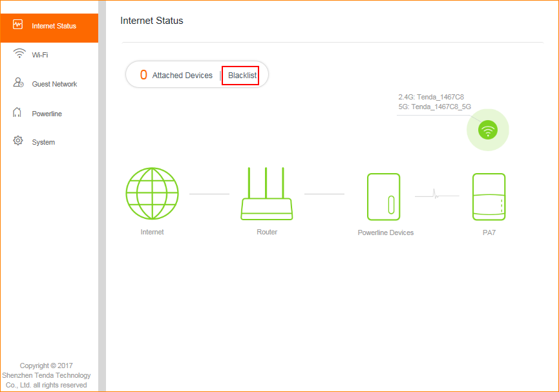Open the System menu label
Screen dimensions: 559x392
pos(43,142)
